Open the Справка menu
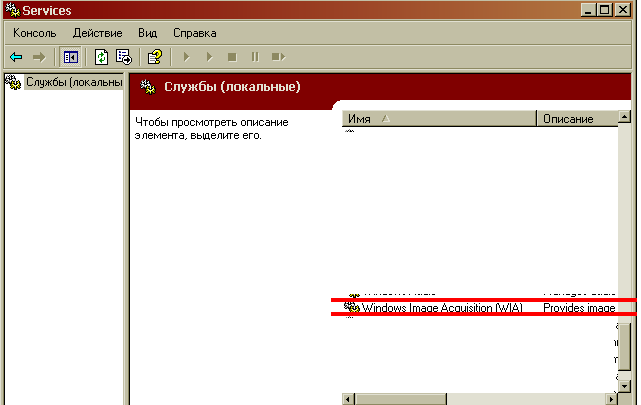Viewport: 641px width, 405px height. (194, 33)
